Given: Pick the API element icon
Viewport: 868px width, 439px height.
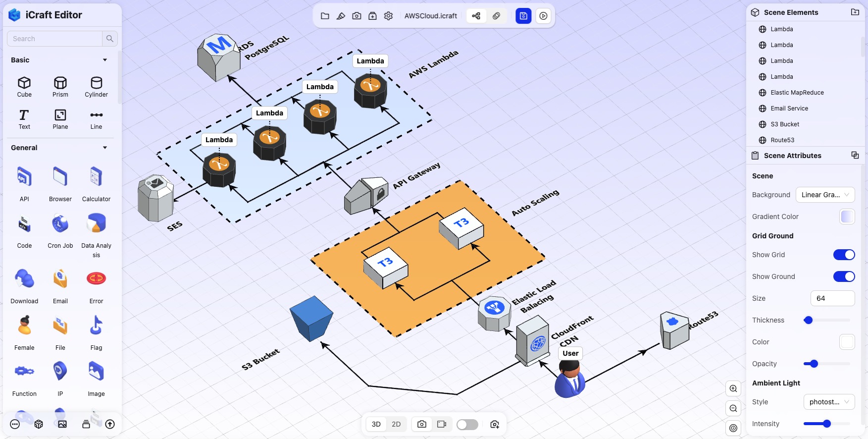Looking at the screenshot, I should click(24, 177).
